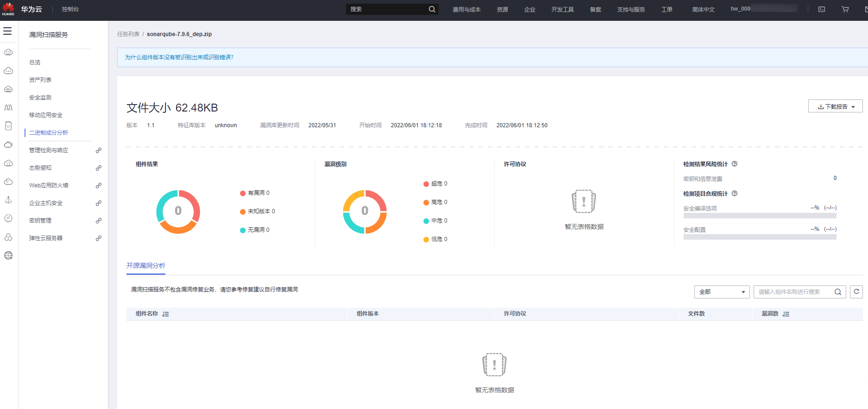This screenshot has height=409, width=868.
Task: Open the 简体中文 language menu
Action: pos(703,9)
